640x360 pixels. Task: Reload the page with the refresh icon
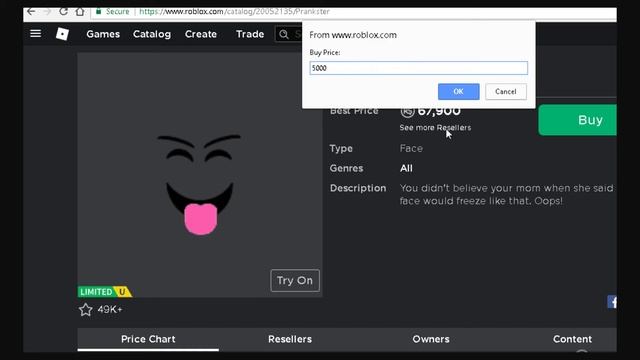[63, 11]
